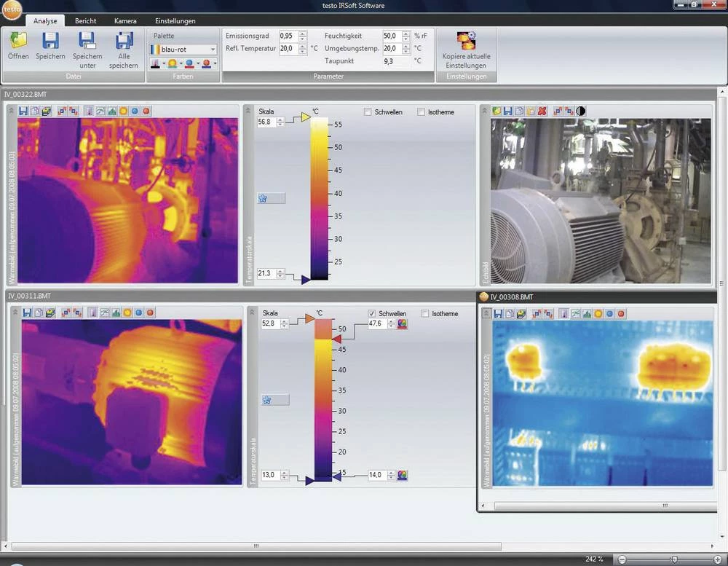728x566 pixels.
Task: Click the Alle speichern icon
Action: 124,41
